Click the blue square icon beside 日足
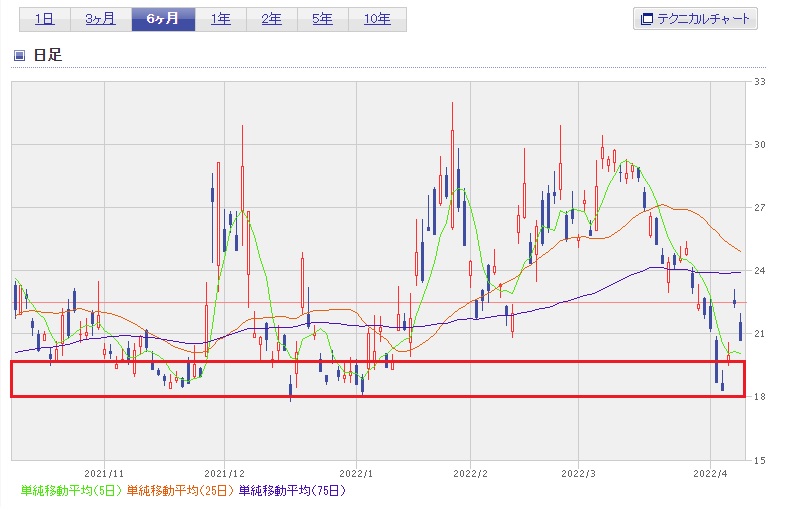Image resolution: width=798 pixels, height=528 pixels. coord(19,55)
